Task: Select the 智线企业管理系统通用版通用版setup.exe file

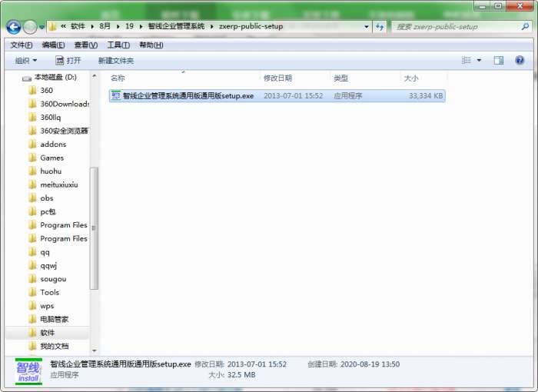Action: [277, 96]
